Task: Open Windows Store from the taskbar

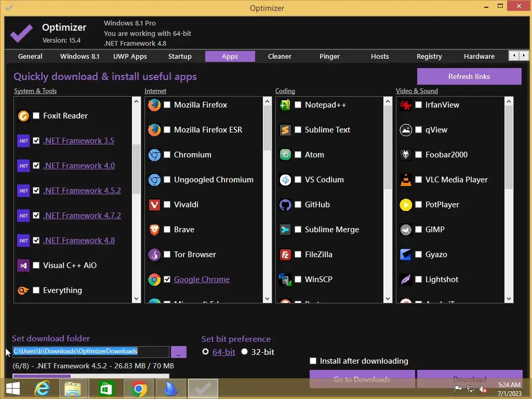Action: point(106,389)
